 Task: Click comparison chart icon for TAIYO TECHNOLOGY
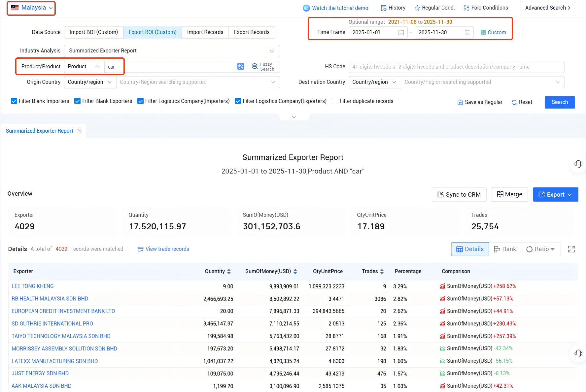(442, 336)
